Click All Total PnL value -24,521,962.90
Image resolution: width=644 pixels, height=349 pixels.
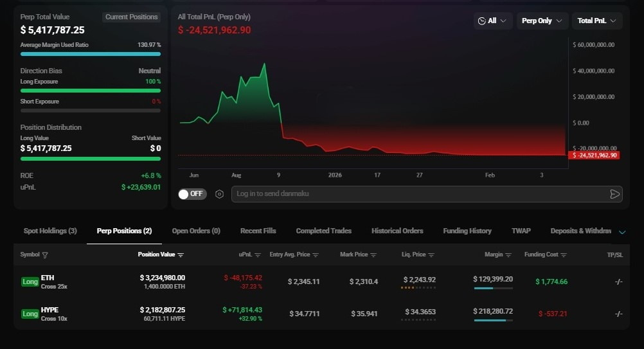pyautogui.click(x=215, y=30)
